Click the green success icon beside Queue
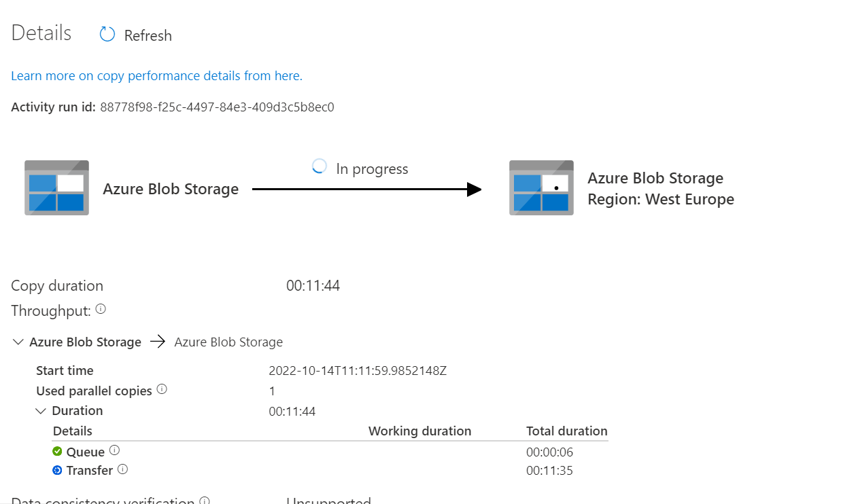 point(58,451)
